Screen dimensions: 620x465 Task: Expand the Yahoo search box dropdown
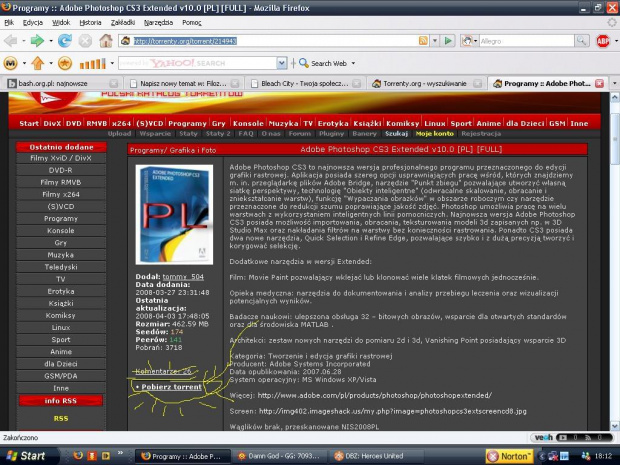pyautogui.click(x=282, y=63)
